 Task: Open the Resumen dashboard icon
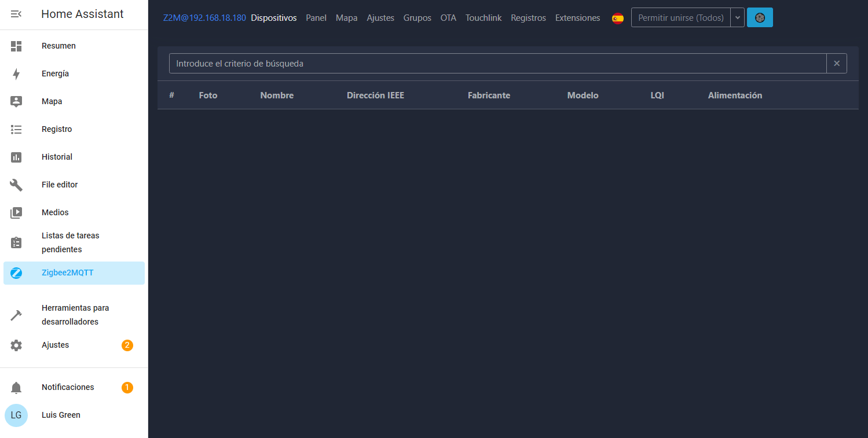(x=16, y=46)
